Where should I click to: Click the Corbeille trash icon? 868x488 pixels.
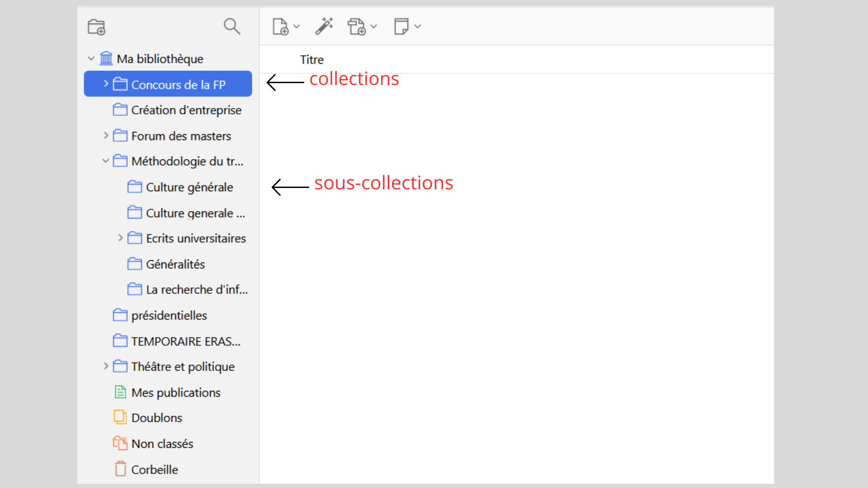click(120, 469)
